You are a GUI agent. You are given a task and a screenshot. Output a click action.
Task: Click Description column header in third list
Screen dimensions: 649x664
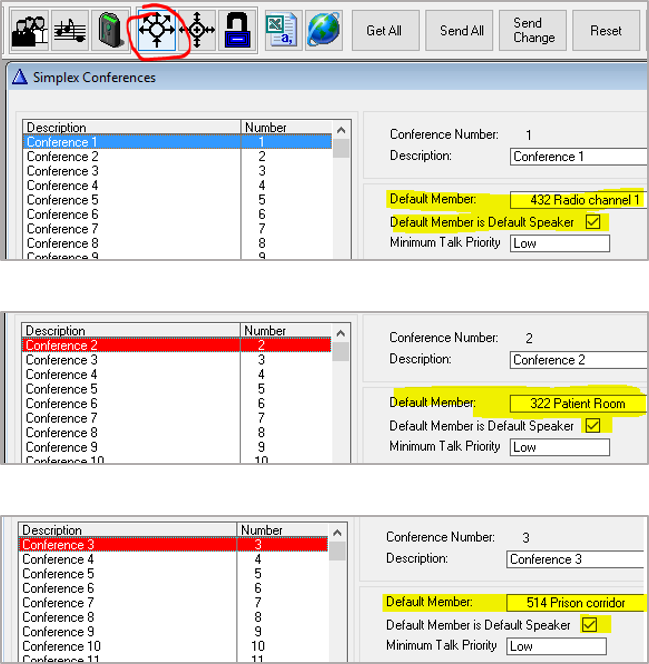[x=128, y=530]
